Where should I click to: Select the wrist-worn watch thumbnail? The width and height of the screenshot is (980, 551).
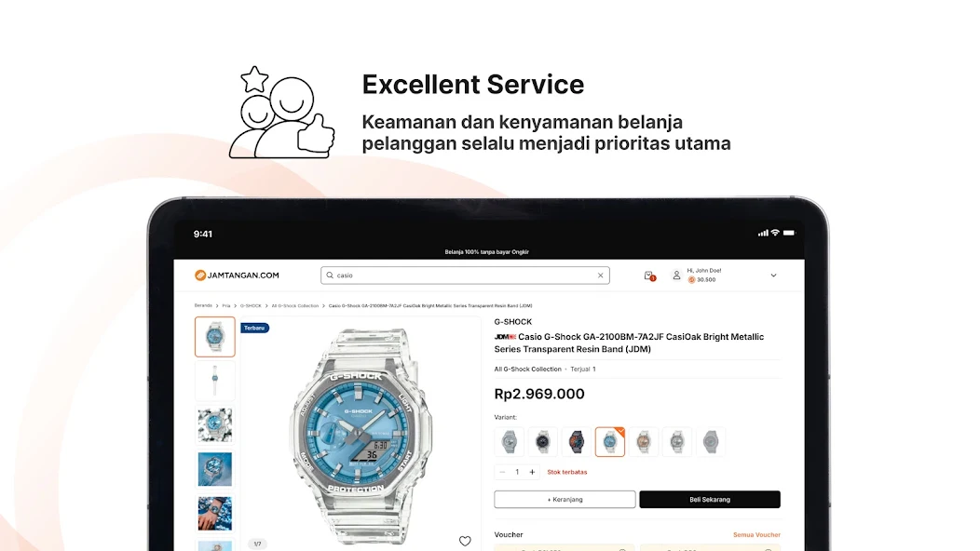(x=215, y=514)
